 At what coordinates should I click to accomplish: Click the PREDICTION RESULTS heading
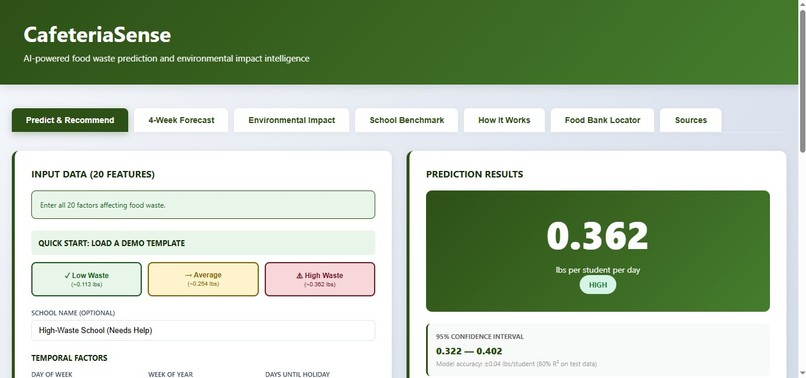474,174
